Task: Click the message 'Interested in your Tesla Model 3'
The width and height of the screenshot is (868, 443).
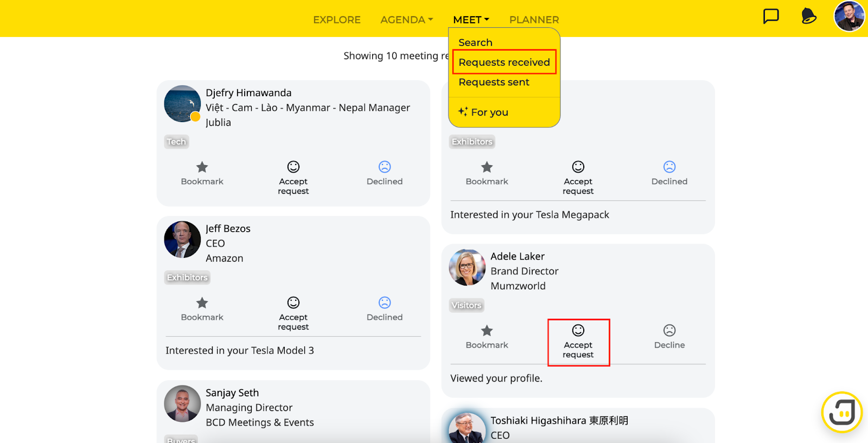Action: pyautogui.click(x=240, y=350)
